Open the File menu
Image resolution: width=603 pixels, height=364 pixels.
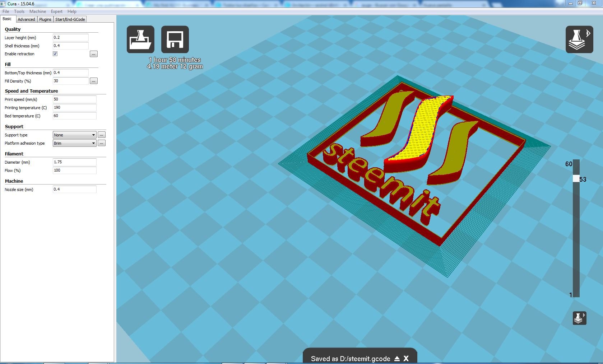(6, 11)
